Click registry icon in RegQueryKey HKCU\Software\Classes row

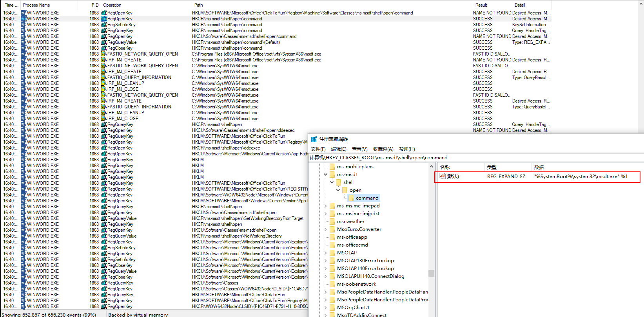click(x=104, y=283)
